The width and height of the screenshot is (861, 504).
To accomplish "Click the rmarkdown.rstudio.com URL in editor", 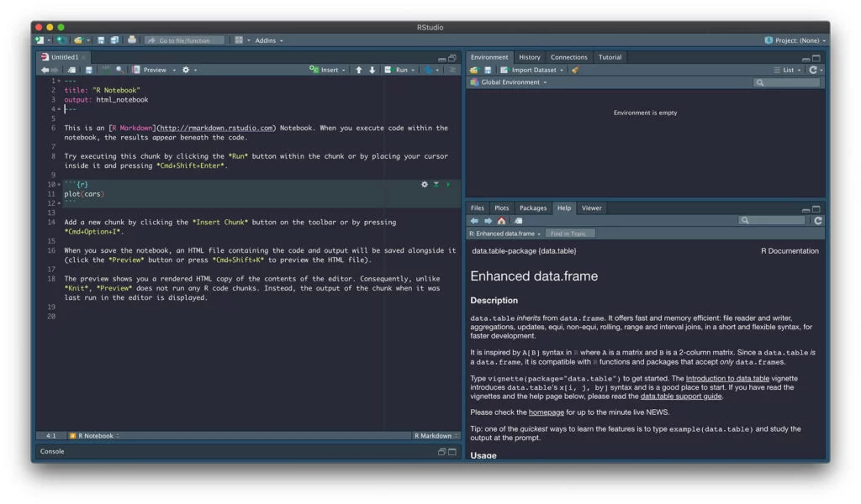I will click(216, 128).
